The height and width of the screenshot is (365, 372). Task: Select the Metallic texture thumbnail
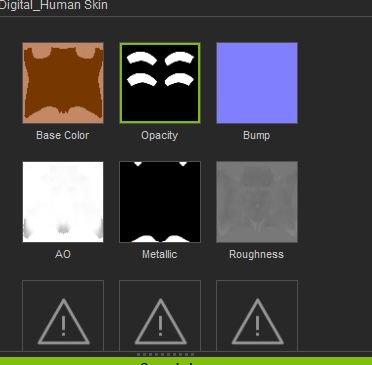(160, 202)
